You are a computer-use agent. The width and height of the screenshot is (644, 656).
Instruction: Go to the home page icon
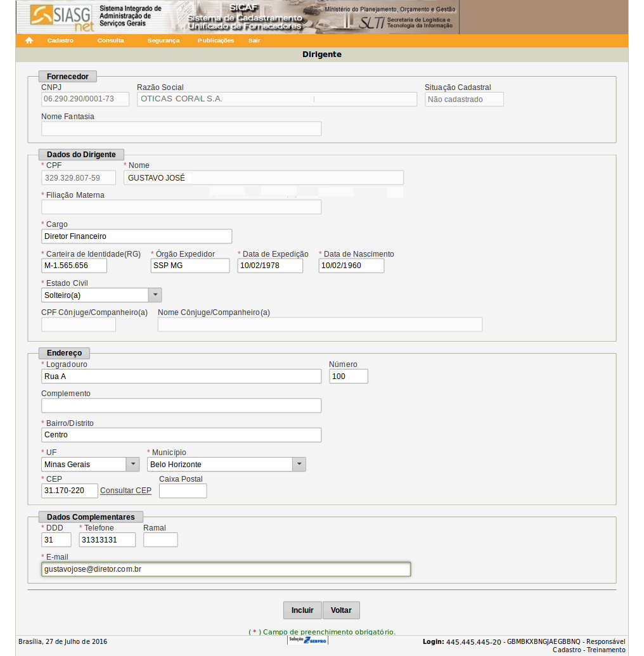point(29,40)
